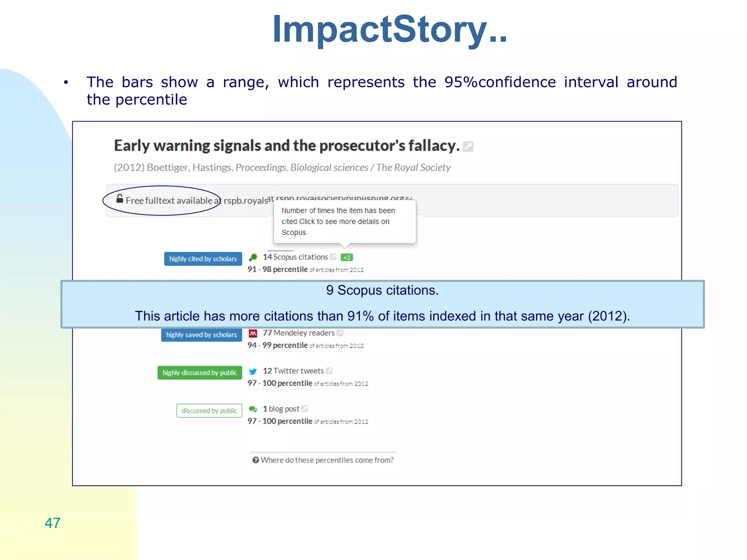The image size is (747, 560).
Task: Select the highly discussed by public badge
Action: 200,373
